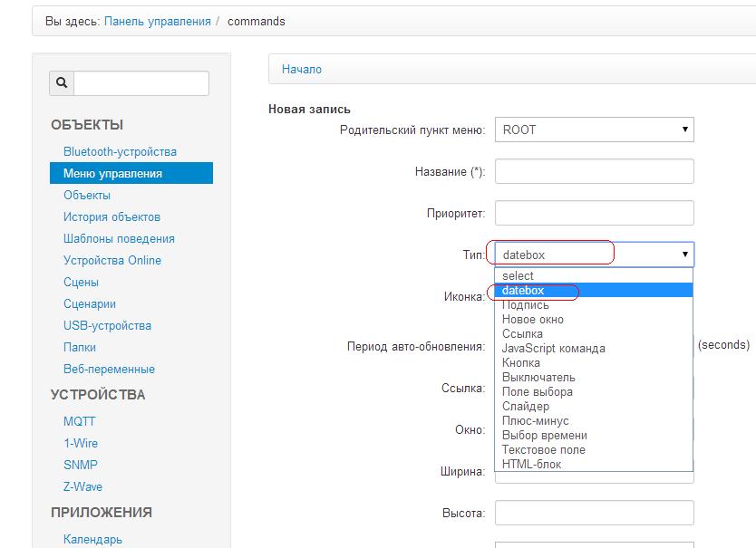
Task: Open 'Bluetooth-устройства' in sidebar
Action: coord(120,151)
